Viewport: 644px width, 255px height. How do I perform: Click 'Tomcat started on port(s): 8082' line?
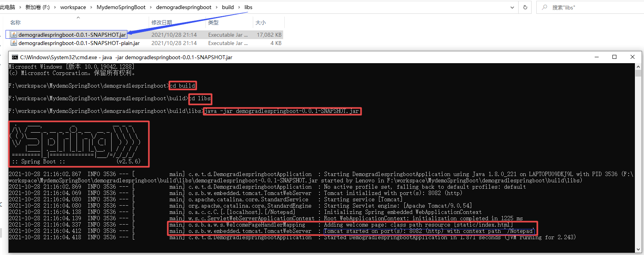429,231
